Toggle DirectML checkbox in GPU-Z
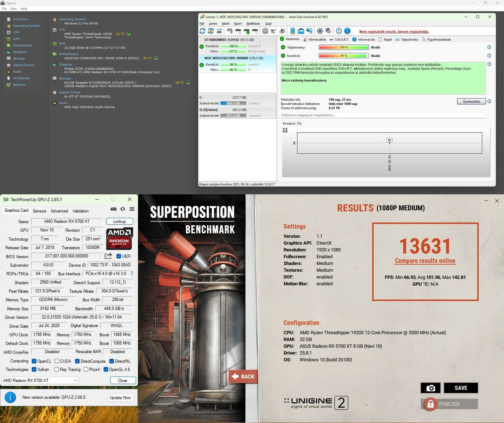Image resolution: width=504 pixels, height=423 pixels. point(112,361)
